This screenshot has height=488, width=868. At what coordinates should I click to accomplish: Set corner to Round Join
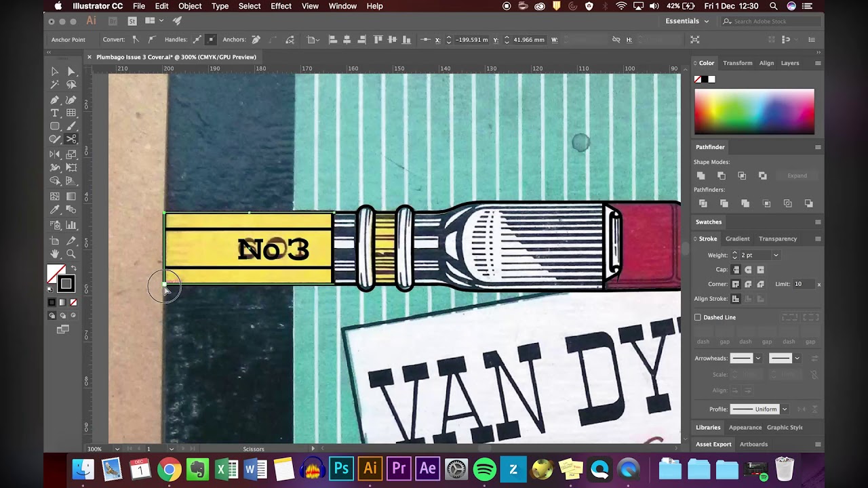pos(748,284)
